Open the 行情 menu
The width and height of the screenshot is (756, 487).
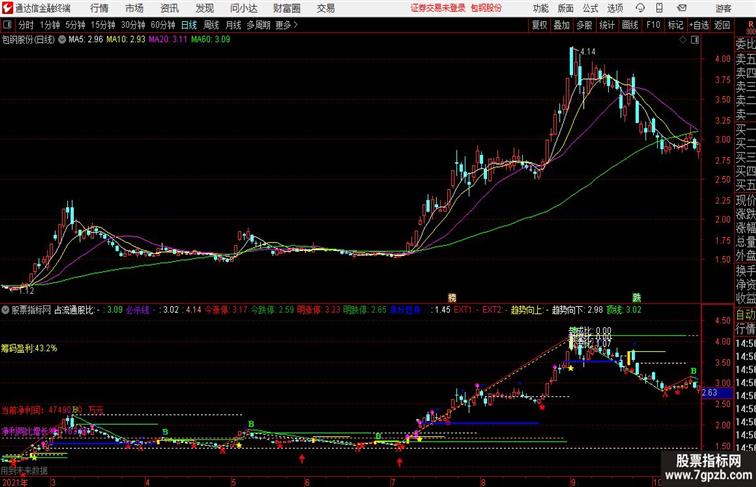(99, 8)
